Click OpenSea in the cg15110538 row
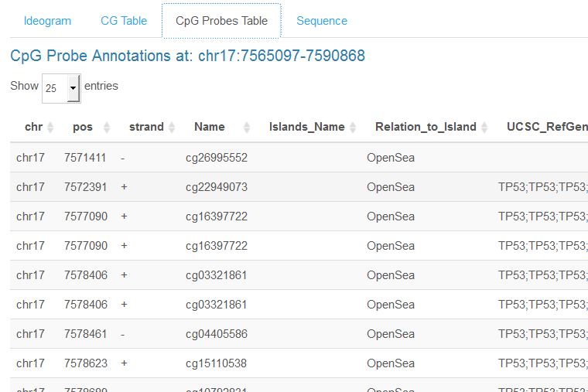The width and height of the screenshot is (588, 392). pyautogui.click(x=391, y=363)
